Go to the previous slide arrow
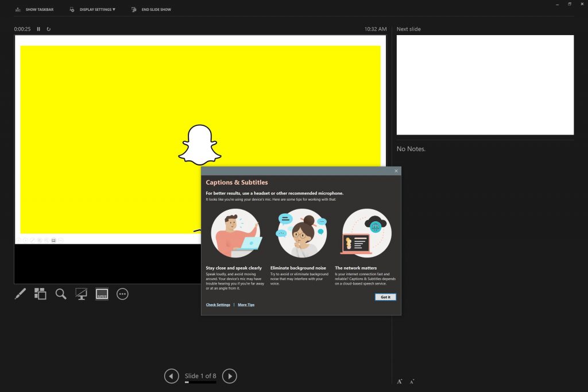Screen dimensions: 588x392 171,376
